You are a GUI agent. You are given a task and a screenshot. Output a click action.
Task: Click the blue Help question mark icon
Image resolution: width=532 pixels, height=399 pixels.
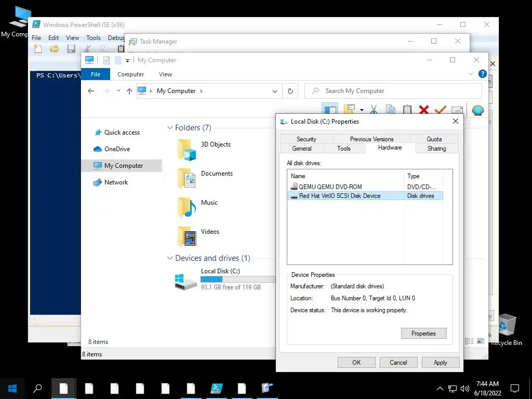[x=482, y=74]
